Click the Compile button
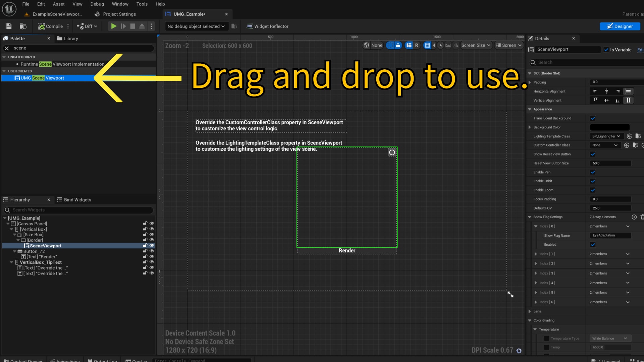Image resolution: width=644 pixels, height=362 pixels. [50, 26]
